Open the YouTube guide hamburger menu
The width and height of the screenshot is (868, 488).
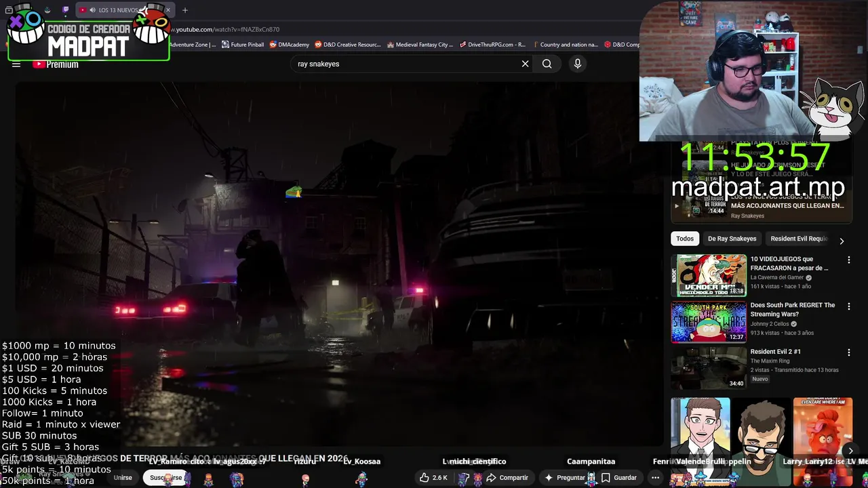point(16,64)
